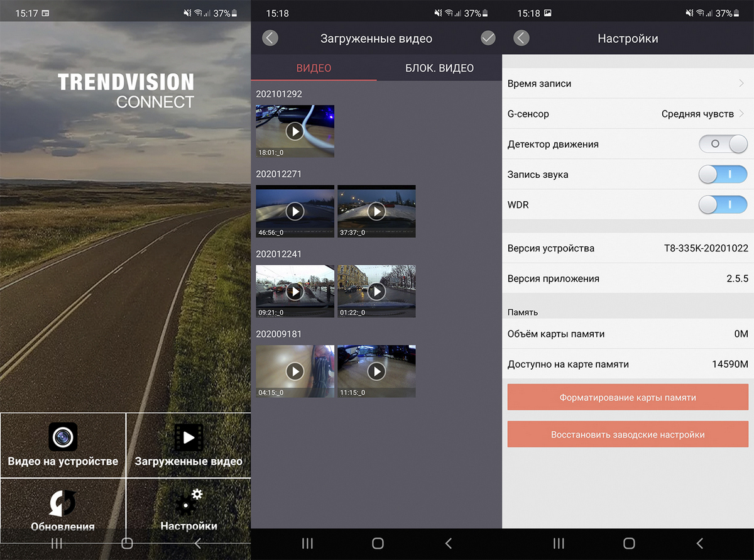
Task: Turn off the WDR switch
Action: coord(723,204)
